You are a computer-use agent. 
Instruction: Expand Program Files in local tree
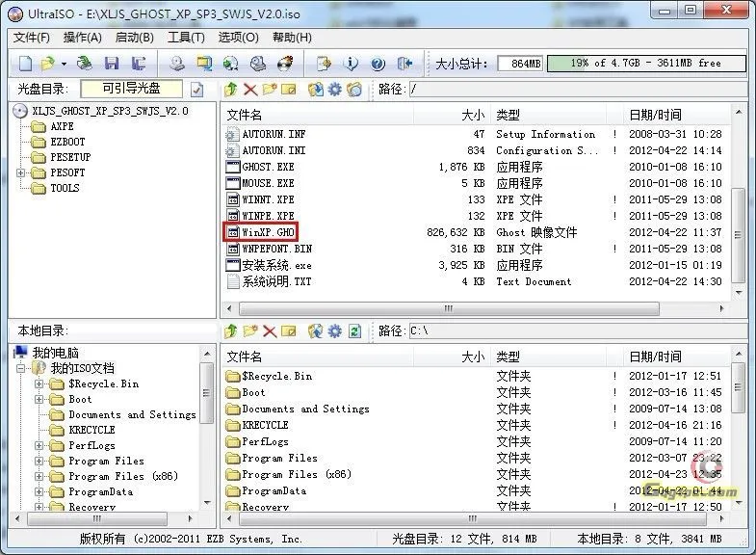tap(39, 462)
